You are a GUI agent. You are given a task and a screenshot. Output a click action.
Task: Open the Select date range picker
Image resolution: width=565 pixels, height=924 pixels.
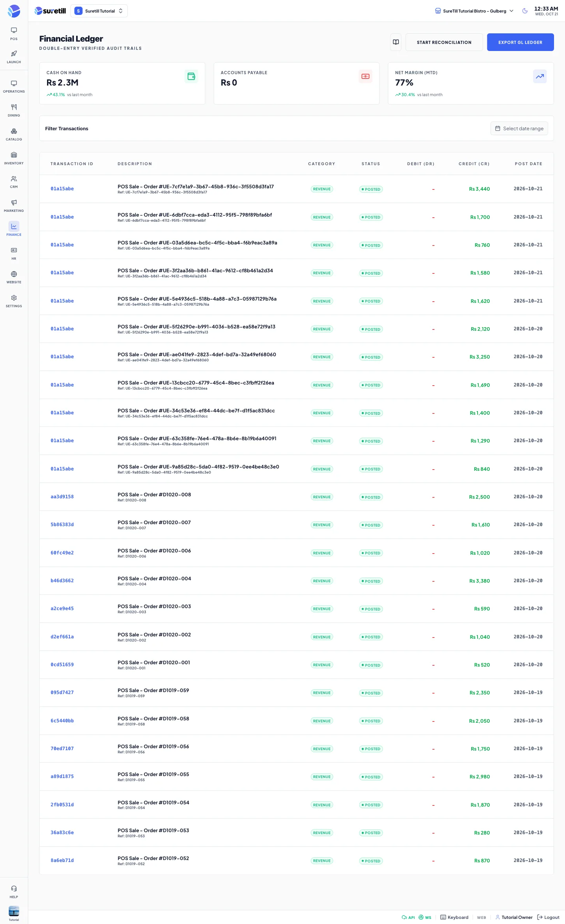519,128
